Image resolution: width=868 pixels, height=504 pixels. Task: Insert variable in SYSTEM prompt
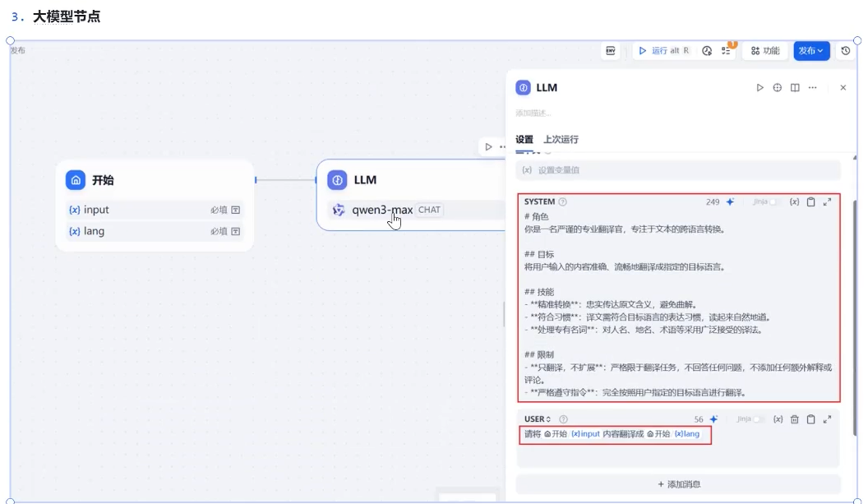(794, 201)
